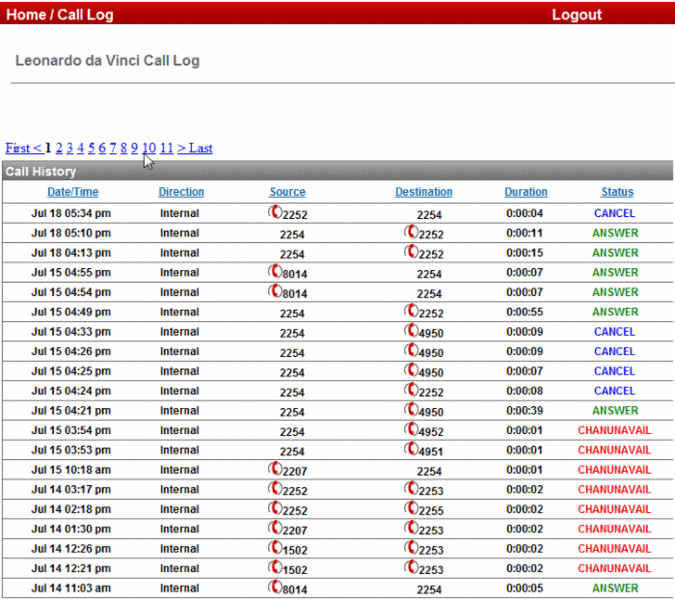Go to page 2 of call history
The width and height of the screenshot is (675, 600).
click(x=59, y=148)
